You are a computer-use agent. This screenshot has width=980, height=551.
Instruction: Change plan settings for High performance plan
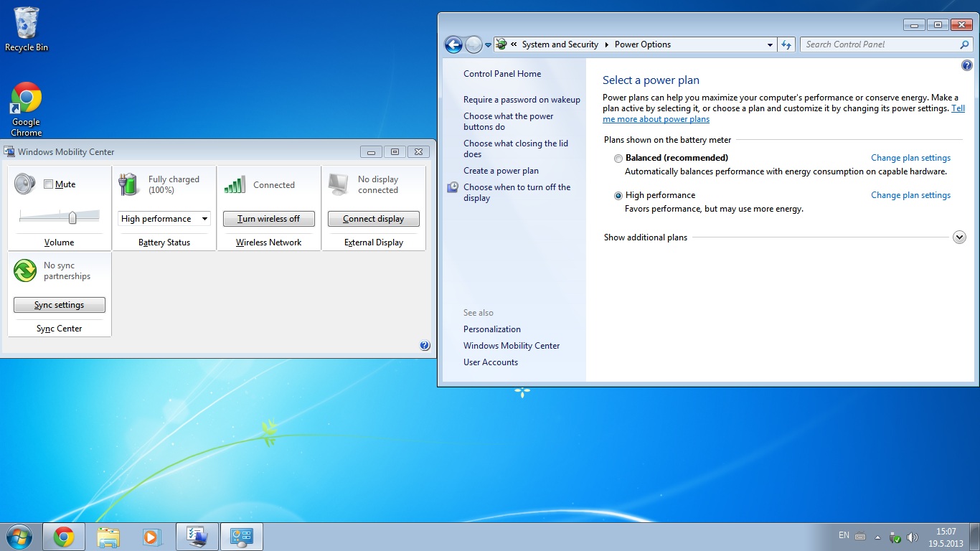pyautogui.click(x=910, y=195)
